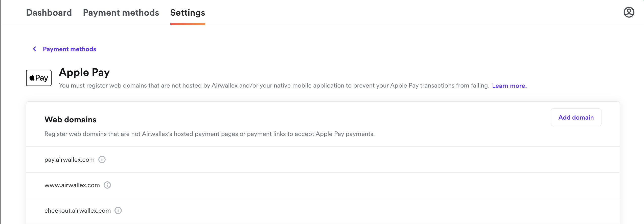Click the Apple Pay logo badge
The width and height of the screenshot is (644, 224).
tap(39, 78)
